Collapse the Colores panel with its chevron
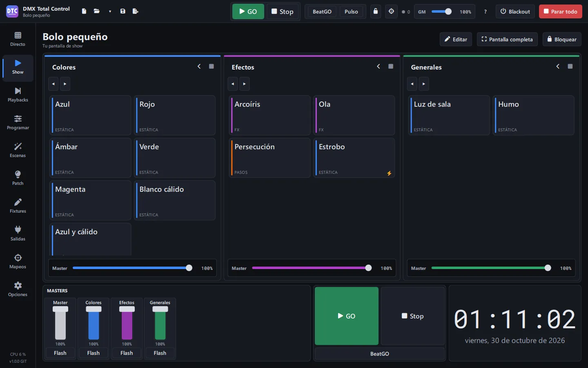588x368 pixels. point(199,66)
